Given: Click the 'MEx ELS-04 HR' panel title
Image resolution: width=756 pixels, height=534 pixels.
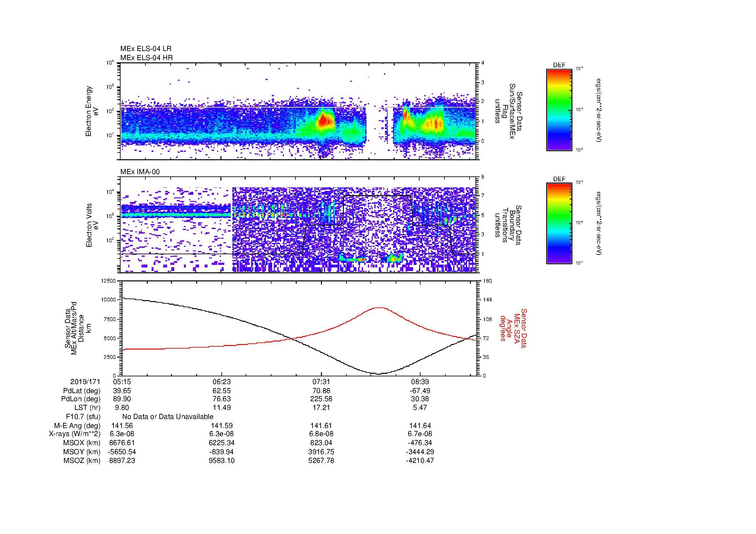Looking at the screenshot, I should (146, 58).
